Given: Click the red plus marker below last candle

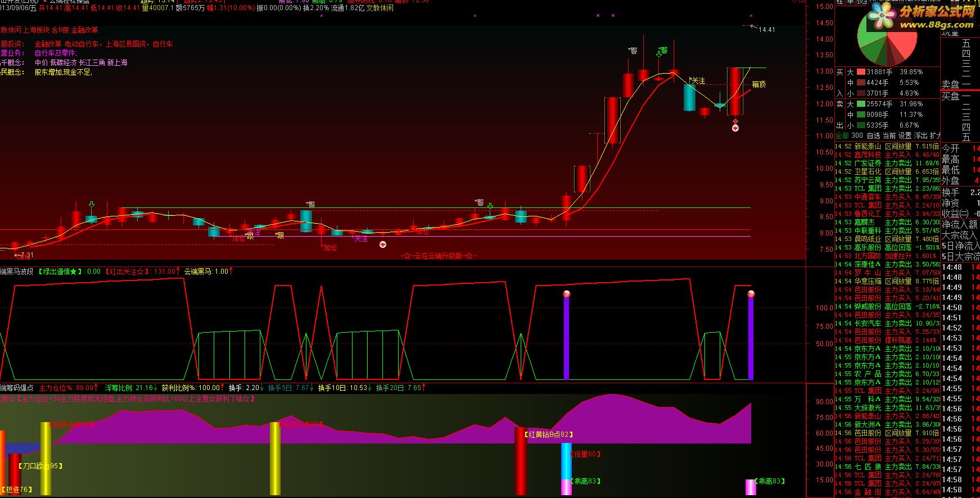Looking at the screenshot, I should click(x=735, y=128).
